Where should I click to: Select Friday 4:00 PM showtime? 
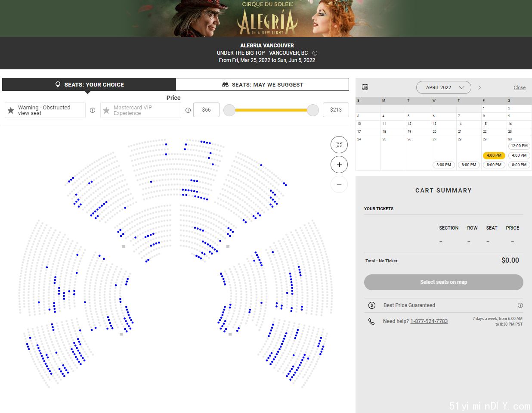[494, 155]
